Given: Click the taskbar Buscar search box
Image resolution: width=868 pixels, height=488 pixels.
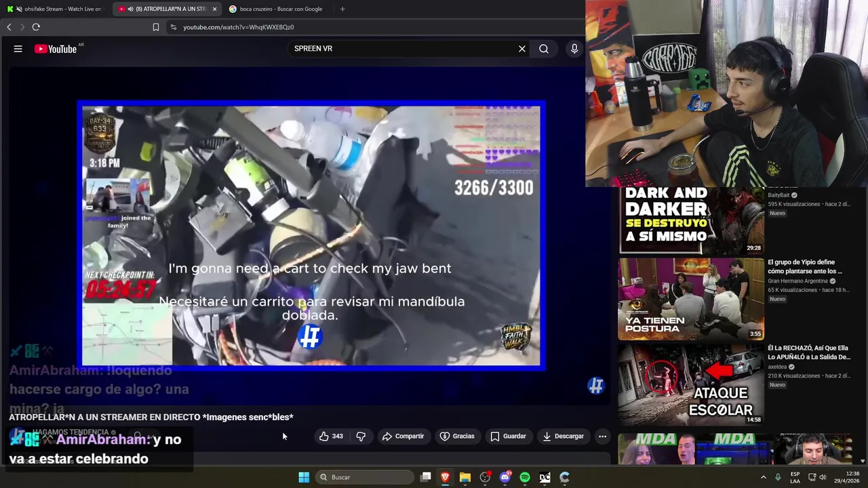Looking at the screenshot, I should point(366,477).
